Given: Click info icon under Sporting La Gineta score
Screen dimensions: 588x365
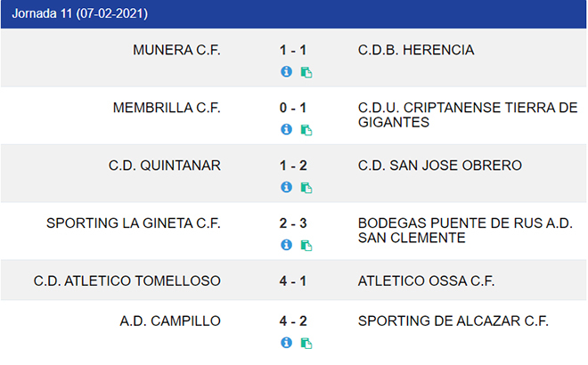Looking at the screenshot, I should click(287, 245).
